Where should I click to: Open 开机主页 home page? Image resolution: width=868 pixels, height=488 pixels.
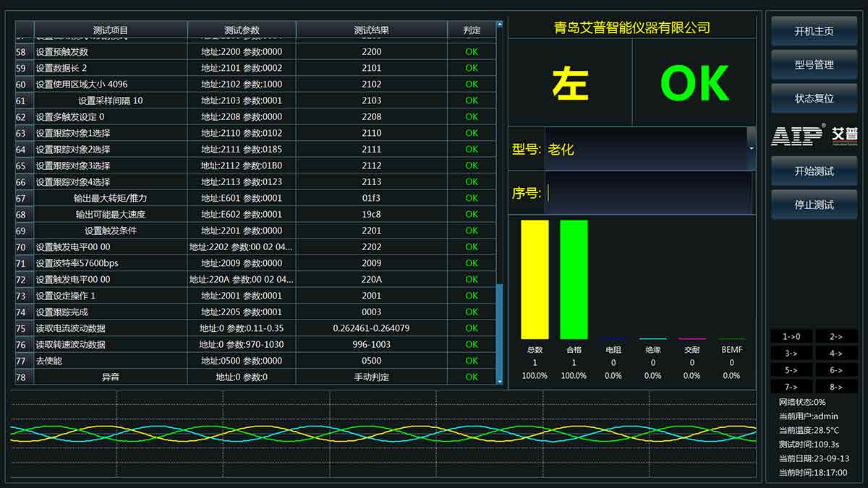[x=813, y=30]
